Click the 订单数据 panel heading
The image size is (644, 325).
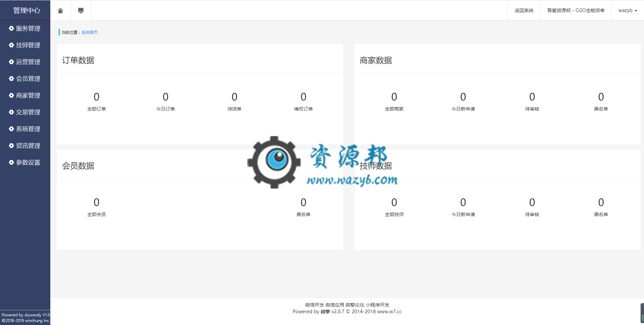pos(78,60)
